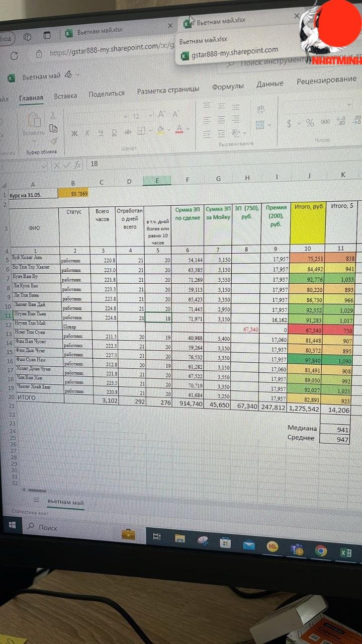Open the Windows Start menu
The image size is (362, 644).
pos(12,526)
